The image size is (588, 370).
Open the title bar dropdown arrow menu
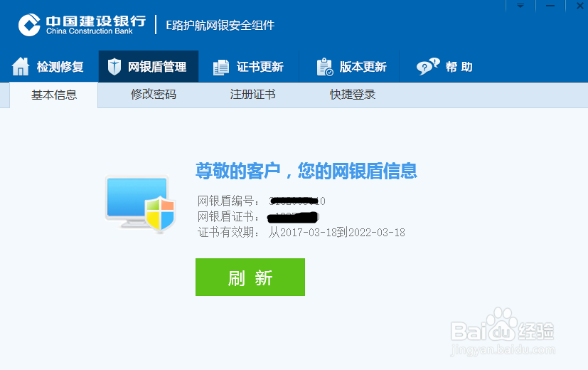click(x=520, y=6)
